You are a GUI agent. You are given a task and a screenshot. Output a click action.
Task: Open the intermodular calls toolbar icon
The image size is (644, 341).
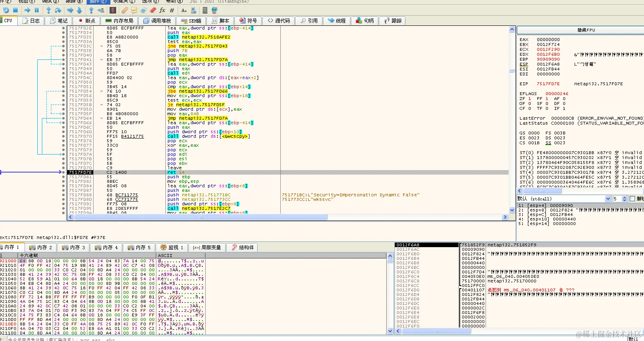193,10
